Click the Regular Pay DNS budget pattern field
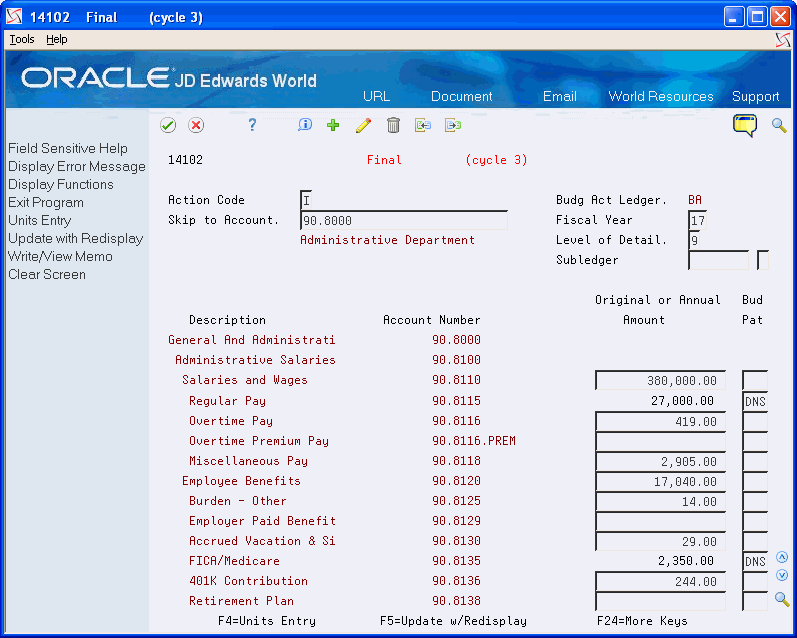 755,402
